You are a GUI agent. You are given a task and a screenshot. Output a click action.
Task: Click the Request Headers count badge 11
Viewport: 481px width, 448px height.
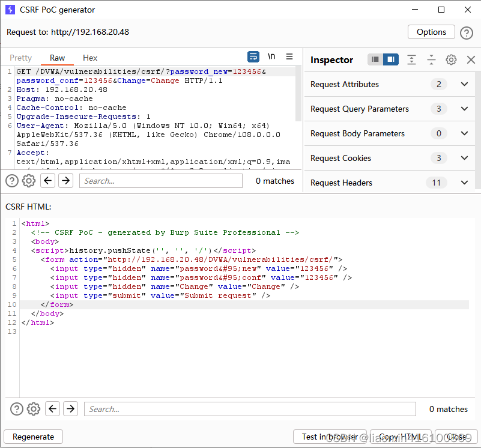coord(436,183)
